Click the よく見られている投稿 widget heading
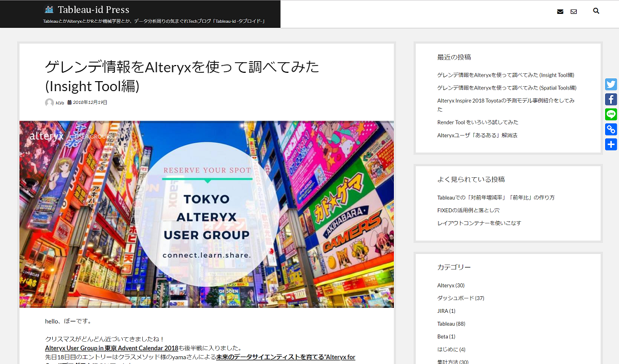The image size is (619, 364). tap(471, 179)
